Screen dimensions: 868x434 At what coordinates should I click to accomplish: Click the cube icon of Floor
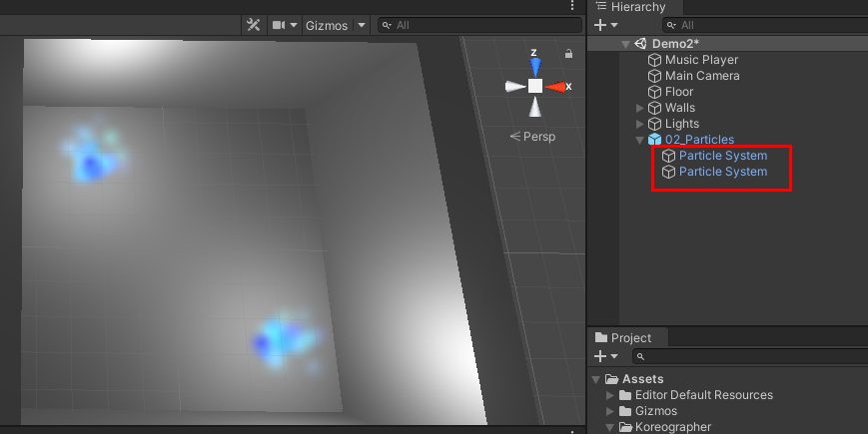click(x=654, y=92)
